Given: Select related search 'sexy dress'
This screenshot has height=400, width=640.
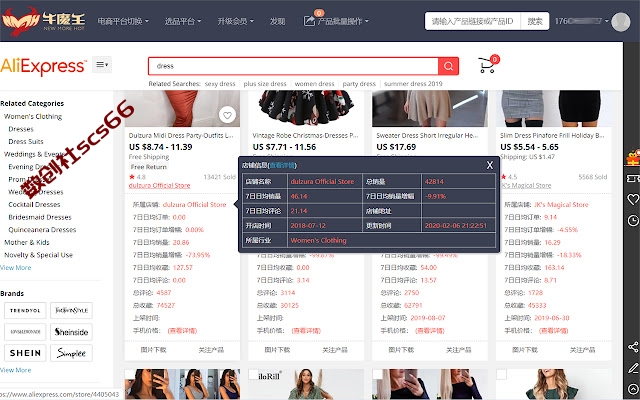Looking at the screenshot, I should 220,84.
